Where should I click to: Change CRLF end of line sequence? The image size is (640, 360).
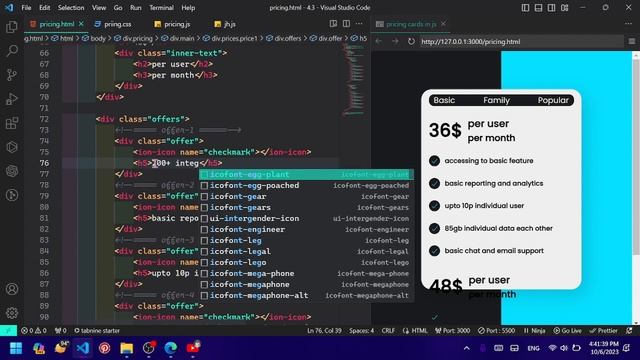pyautogui.click(x=388, y=331)
